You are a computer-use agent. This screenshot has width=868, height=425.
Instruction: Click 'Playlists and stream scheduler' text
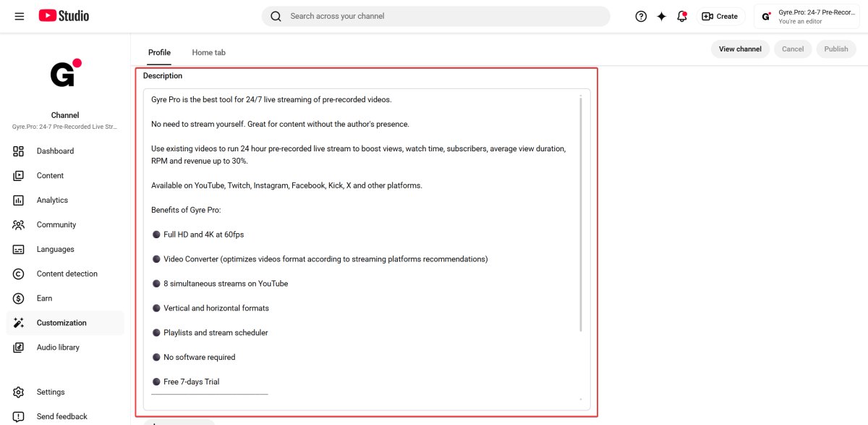point(216,333)
